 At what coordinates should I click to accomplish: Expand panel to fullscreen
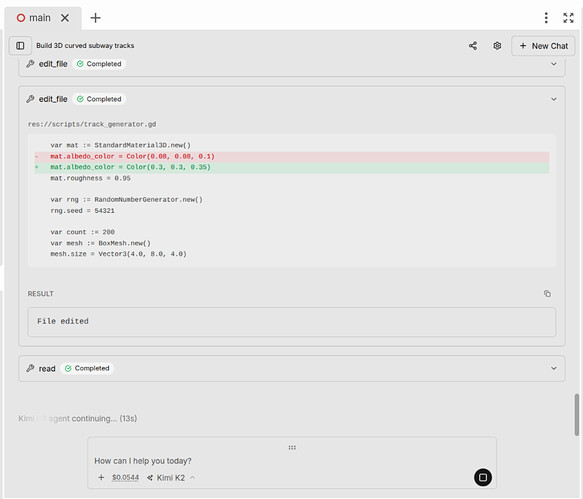click(568, 18)
